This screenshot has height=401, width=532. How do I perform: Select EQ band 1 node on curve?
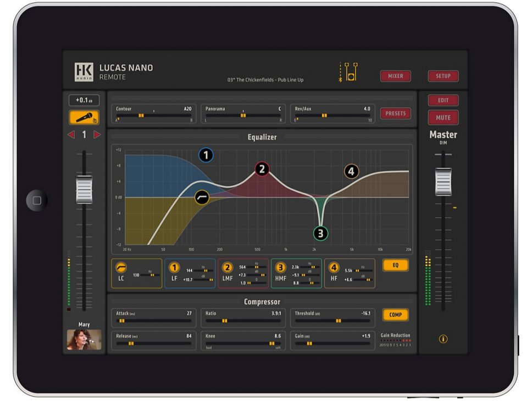click(x=206, y=155)
